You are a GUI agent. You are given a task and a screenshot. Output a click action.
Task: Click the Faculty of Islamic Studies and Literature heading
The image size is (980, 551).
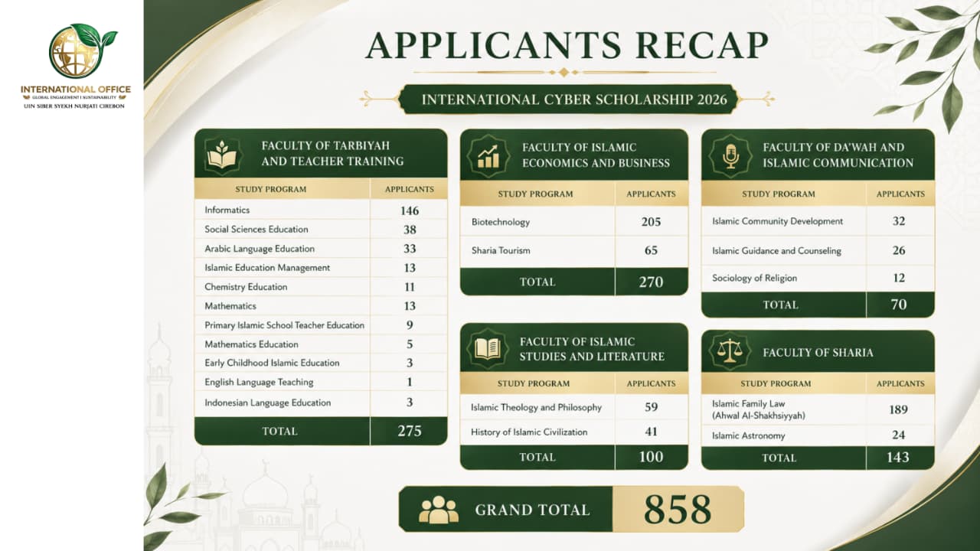click(x=592, y=349)
